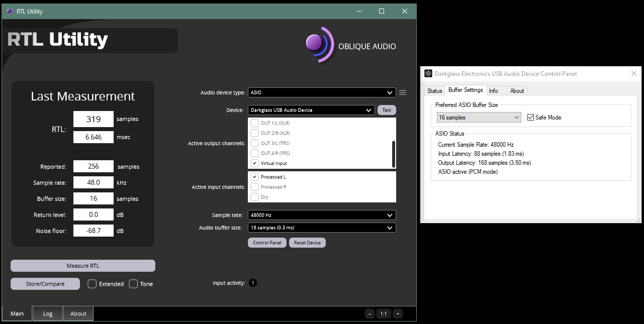Click the 'Last Measurement' heading

coord(83,96)
